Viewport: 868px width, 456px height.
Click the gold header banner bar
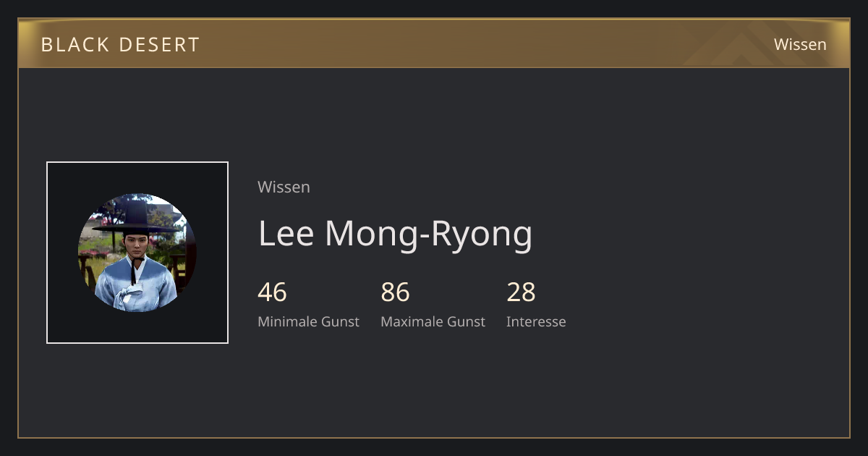434,43
